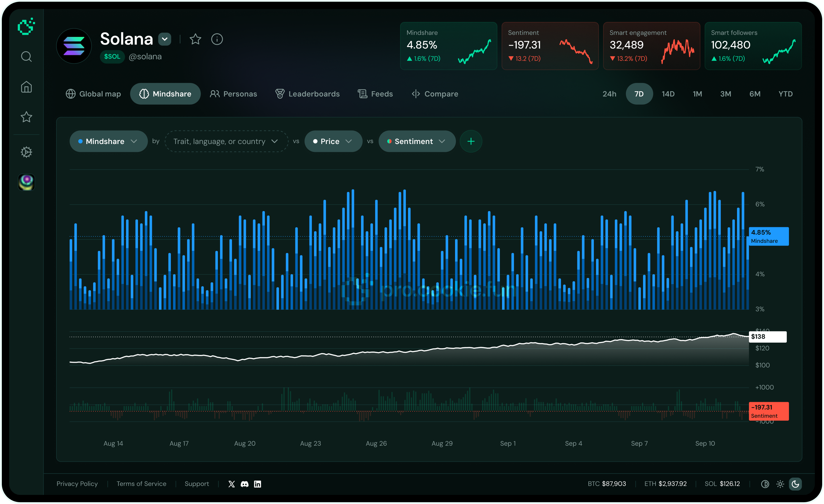
Task: Switch to the Personas tab
Action: pyautogui.click(x=233, y=94)
